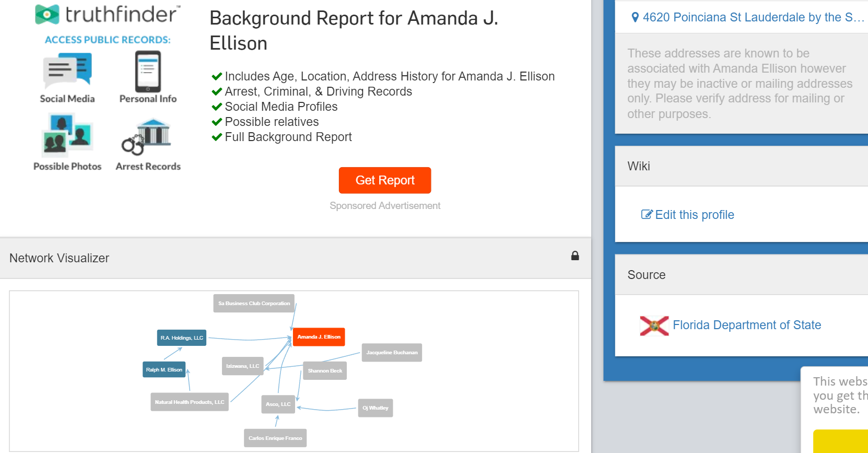This screenshot has height=453, width=868.
Task: Select the Natural Health Products, LLC node
Action: (190, 402)
